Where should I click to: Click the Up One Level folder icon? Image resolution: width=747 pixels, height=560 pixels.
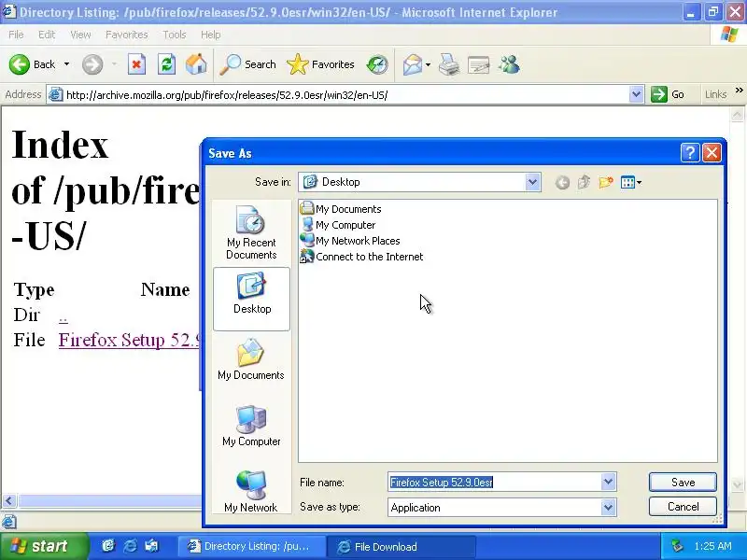click(584, 182)
